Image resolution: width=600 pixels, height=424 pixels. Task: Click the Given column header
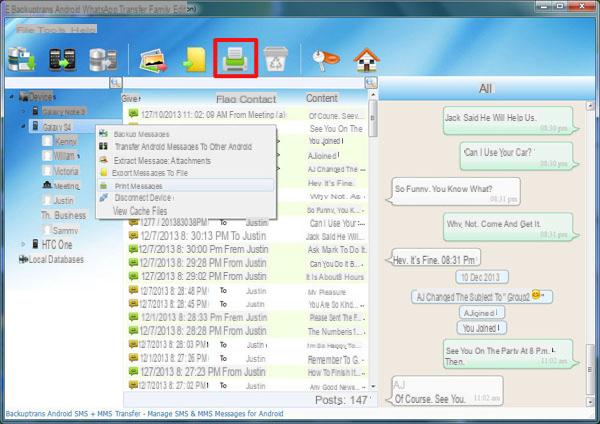coord(131,98)
